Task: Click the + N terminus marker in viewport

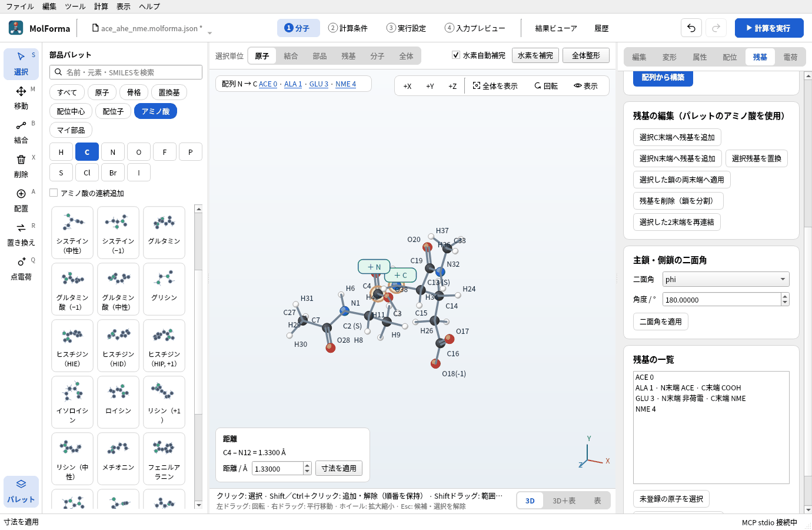Action: coord(374,267)
